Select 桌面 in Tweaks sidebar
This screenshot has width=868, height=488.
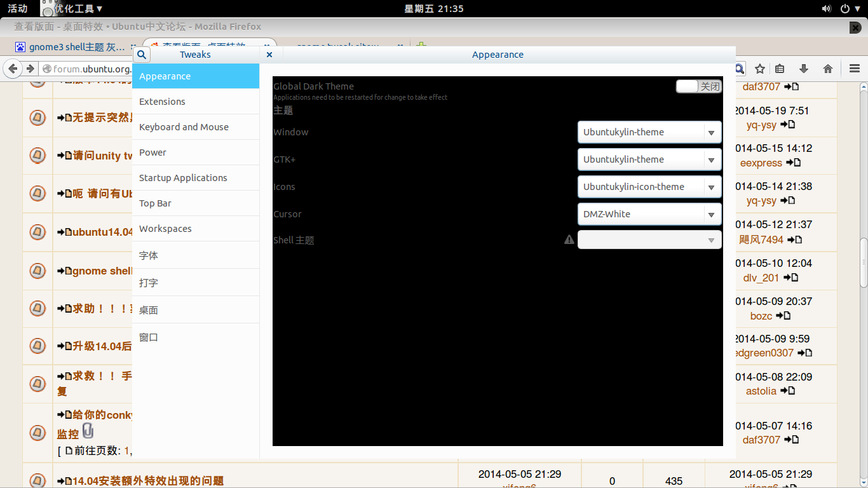tap(196, 310)
